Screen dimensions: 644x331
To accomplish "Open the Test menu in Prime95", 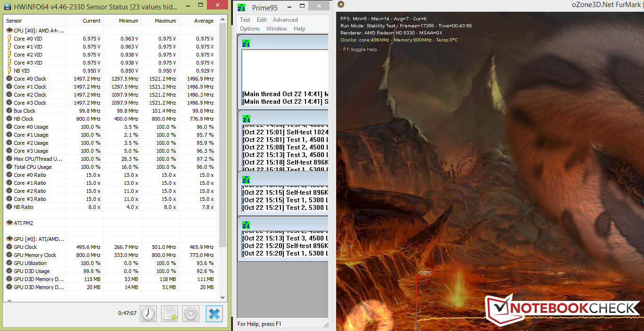I will [245, 20].
